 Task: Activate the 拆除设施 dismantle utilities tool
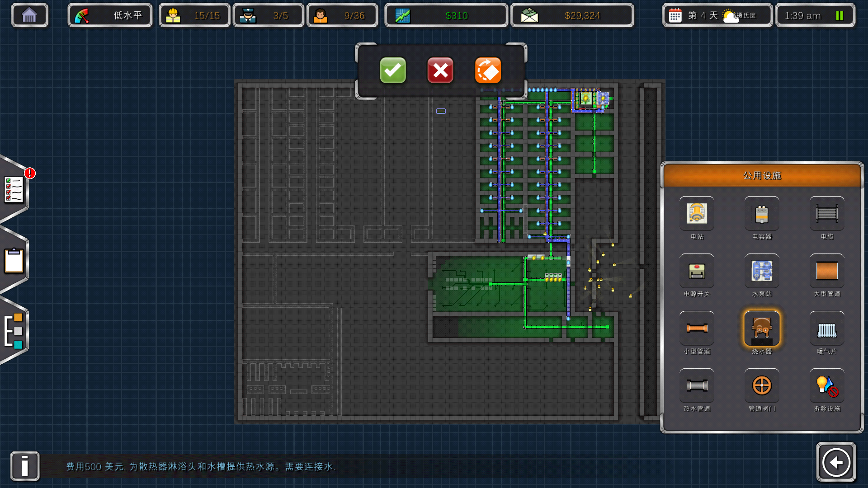827,385
